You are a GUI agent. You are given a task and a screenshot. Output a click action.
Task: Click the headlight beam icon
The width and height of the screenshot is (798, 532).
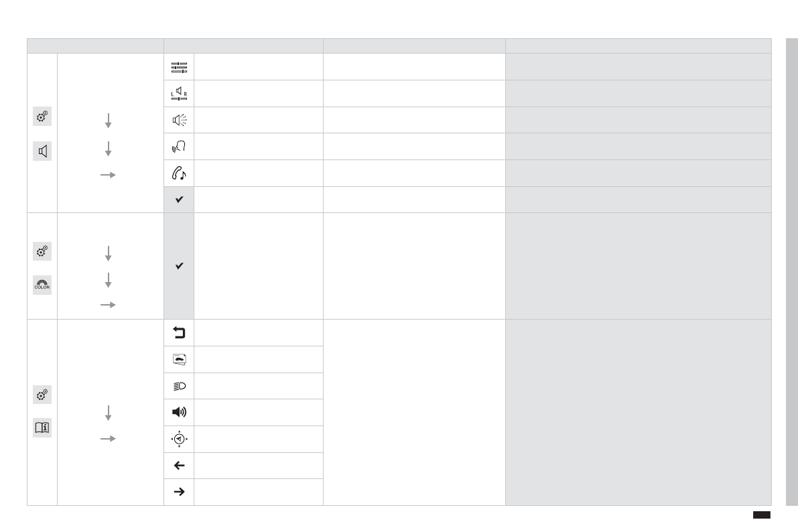tap(179, 386)
